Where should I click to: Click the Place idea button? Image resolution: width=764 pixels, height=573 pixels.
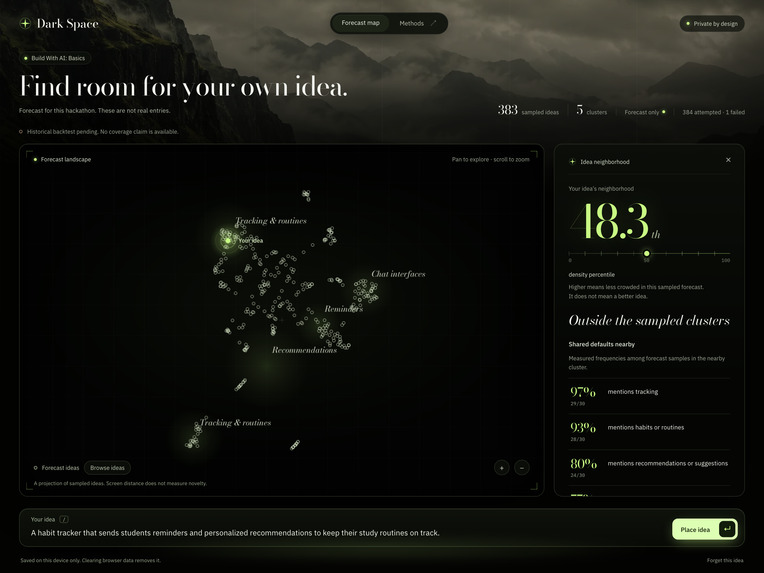point(705,529)
